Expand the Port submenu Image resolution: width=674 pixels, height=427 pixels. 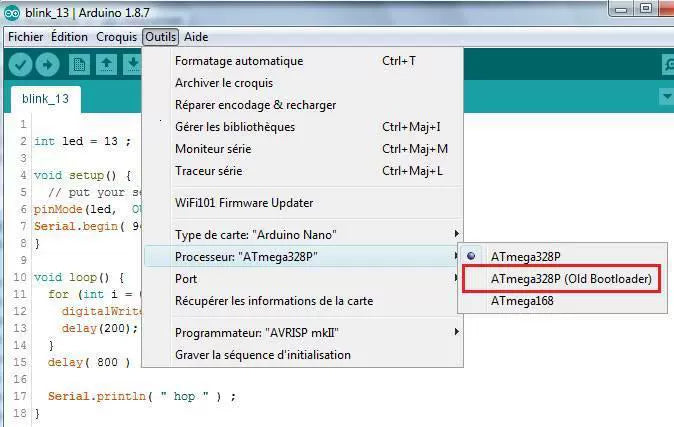[303, 279]
